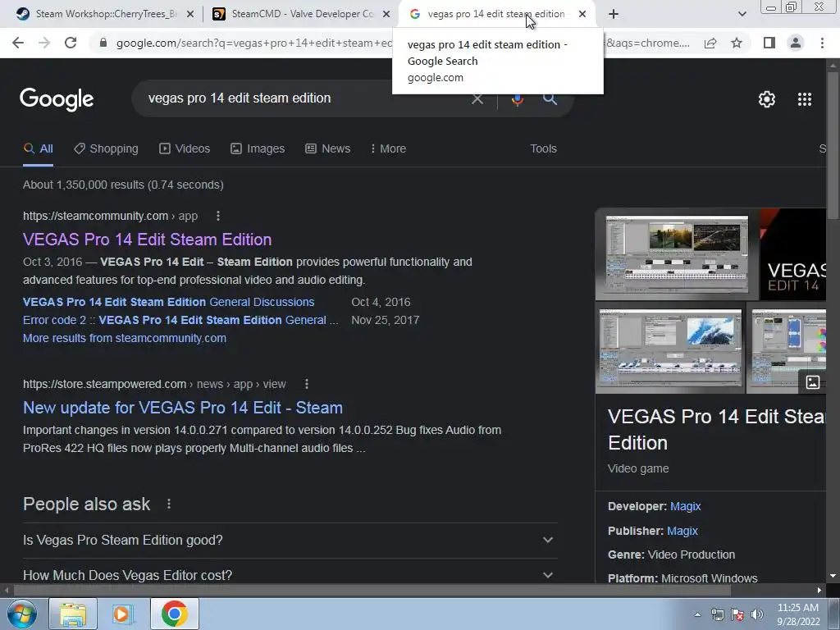Submit search with magnifier icon

pos(550,98)
